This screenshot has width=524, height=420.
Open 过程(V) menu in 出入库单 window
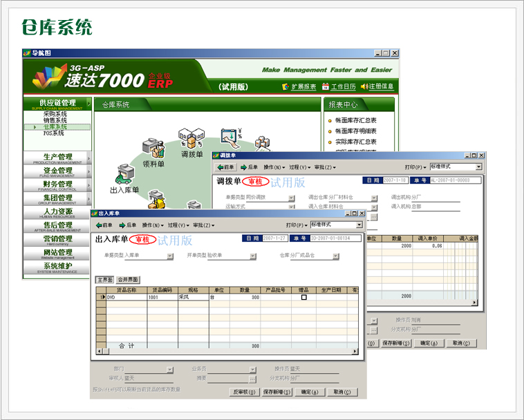[x=178, y=225]
